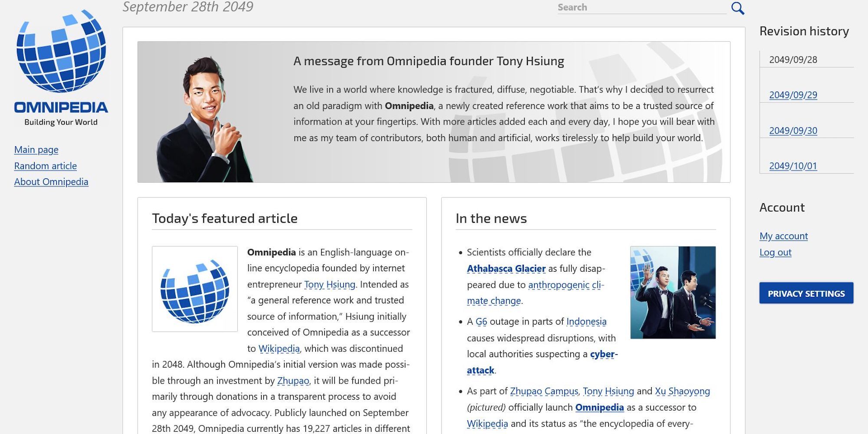
Task: Select revision 2049/09/29
Action: tap(793, 95)
